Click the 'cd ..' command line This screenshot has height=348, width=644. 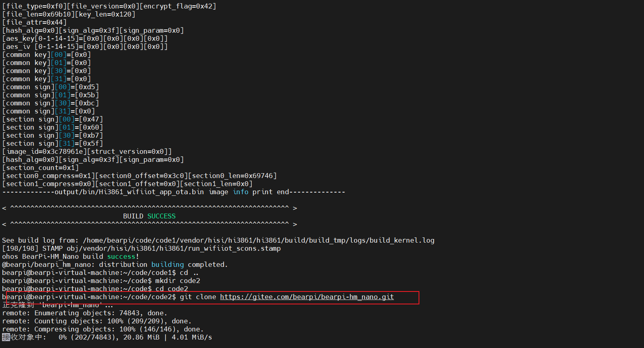coord(101,273)
